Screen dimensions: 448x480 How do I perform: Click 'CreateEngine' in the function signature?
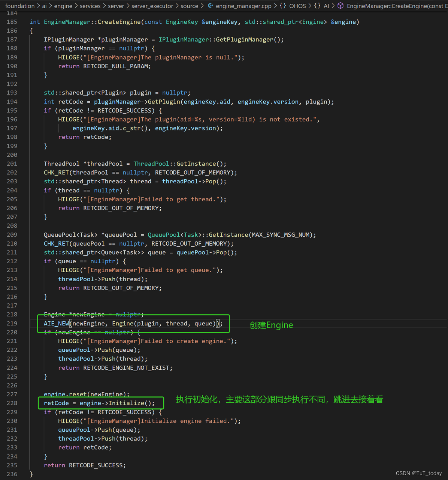[119, 22]
